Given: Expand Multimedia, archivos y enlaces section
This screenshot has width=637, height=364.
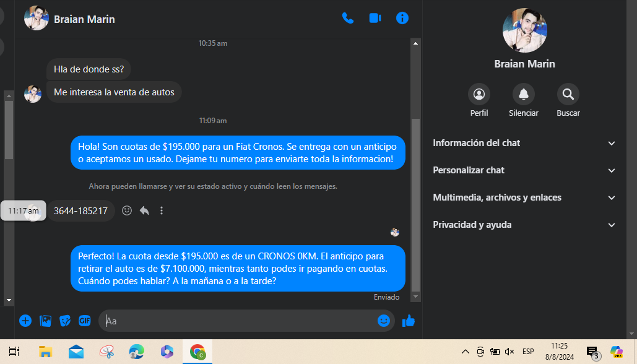Looking at the screenshot, I should 524,197.
